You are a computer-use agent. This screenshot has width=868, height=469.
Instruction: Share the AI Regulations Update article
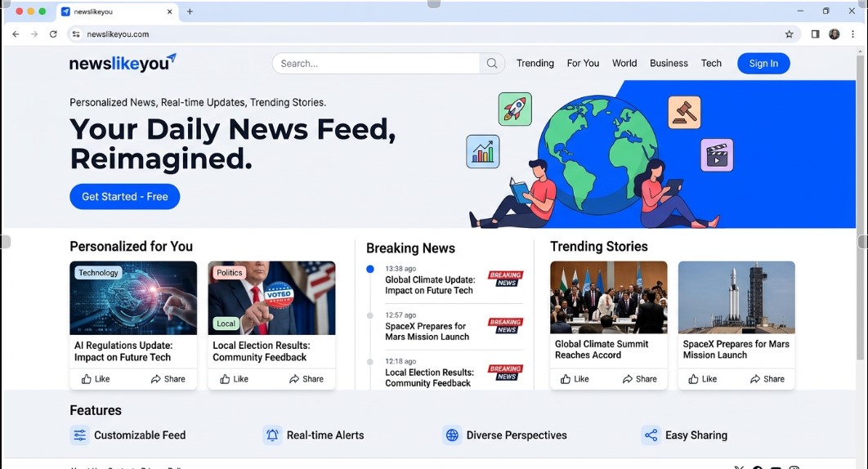[x=168, y=379]
